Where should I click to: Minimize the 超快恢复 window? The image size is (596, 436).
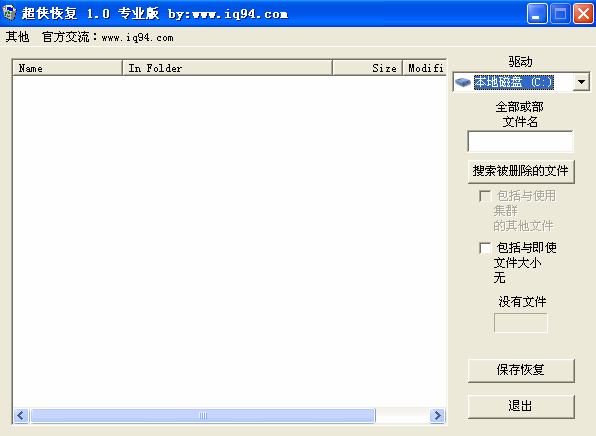[537, 14]
